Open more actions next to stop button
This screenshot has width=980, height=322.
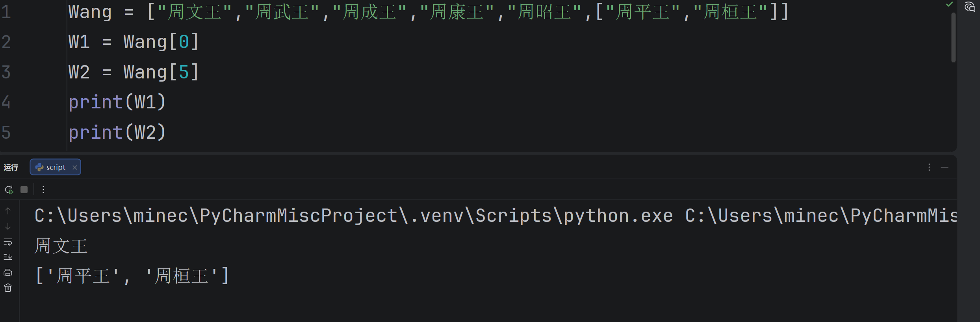point(43,190)
